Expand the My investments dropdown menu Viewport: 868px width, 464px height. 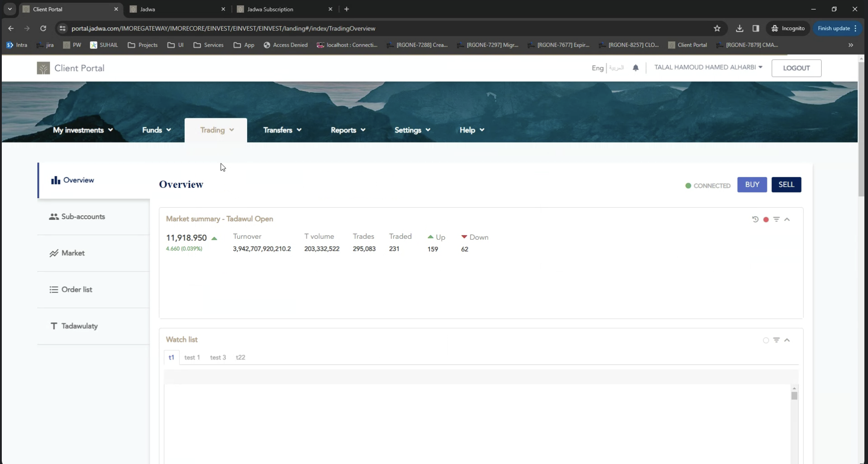coord(83,130)
